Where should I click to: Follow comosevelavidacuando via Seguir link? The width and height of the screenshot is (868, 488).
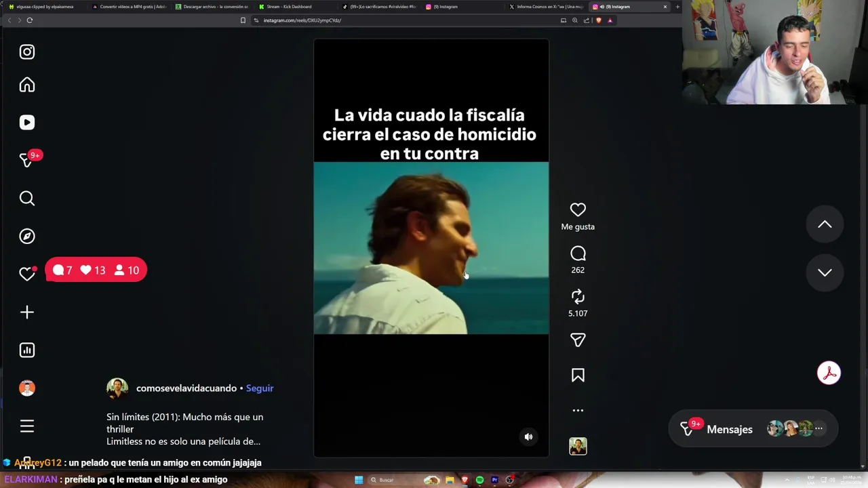(260, 388)
